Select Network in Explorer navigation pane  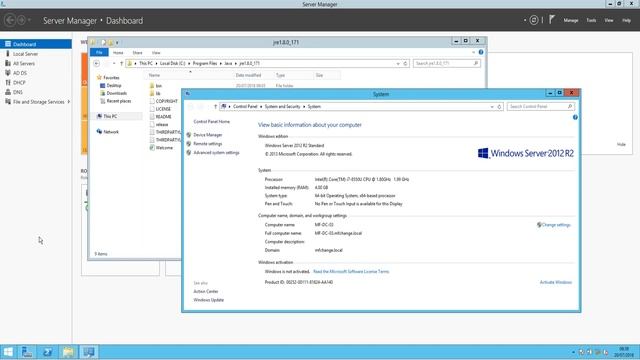111,132
